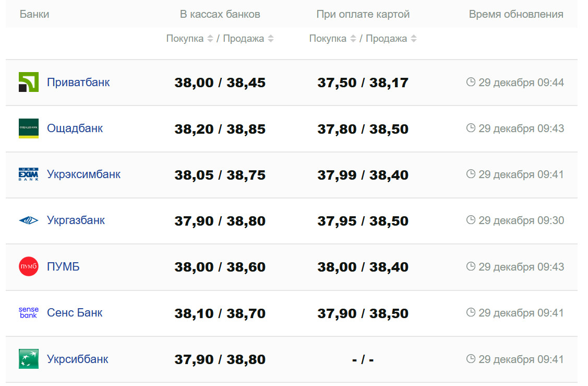
Task: Open the Ощадбанк link
Action: pos(75,128)
